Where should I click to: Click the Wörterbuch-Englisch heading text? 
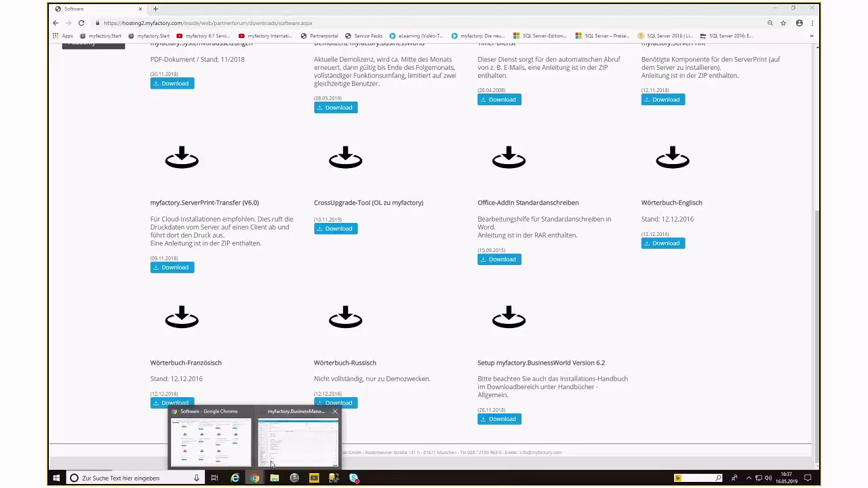(671, 203)
